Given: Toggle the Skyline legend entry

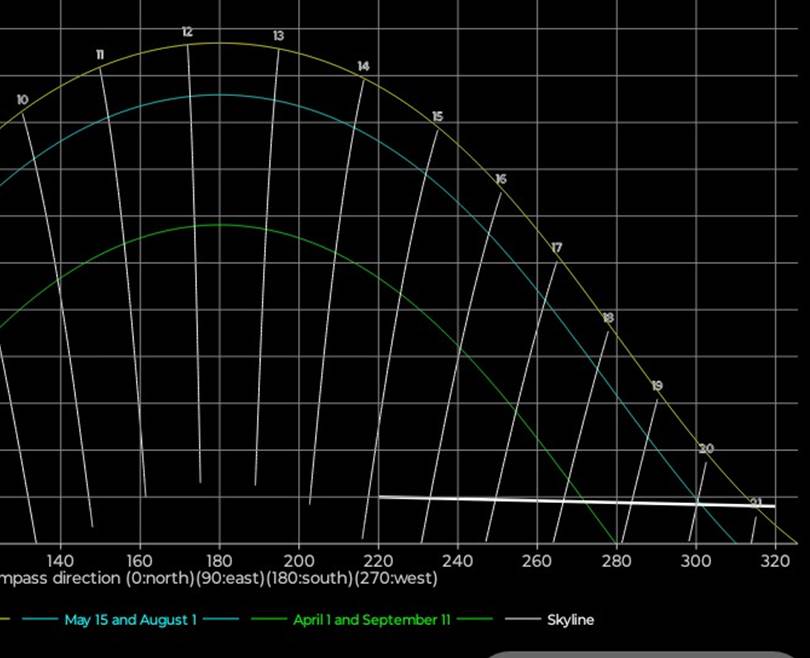Looking at the screenshot, I should 570,620.
